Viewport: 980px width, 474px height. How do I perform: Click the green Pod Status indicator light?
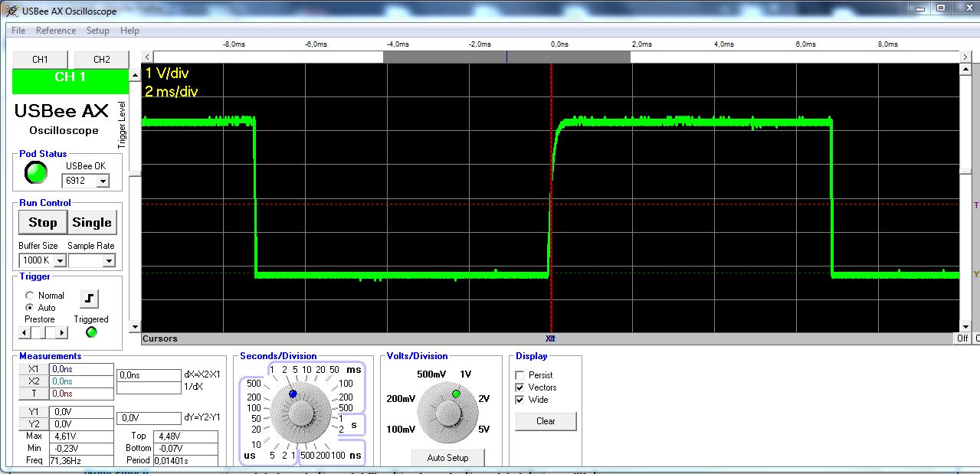coord(36,173)
